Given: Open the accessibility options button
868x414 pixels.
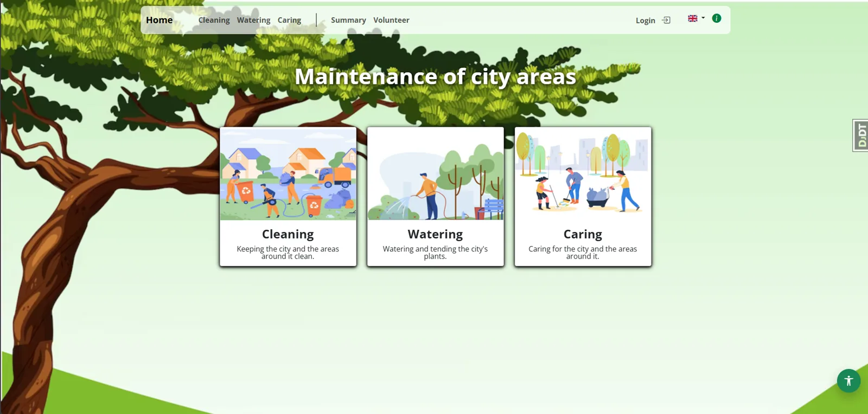Looking at the screenshot, I should 848,381.
